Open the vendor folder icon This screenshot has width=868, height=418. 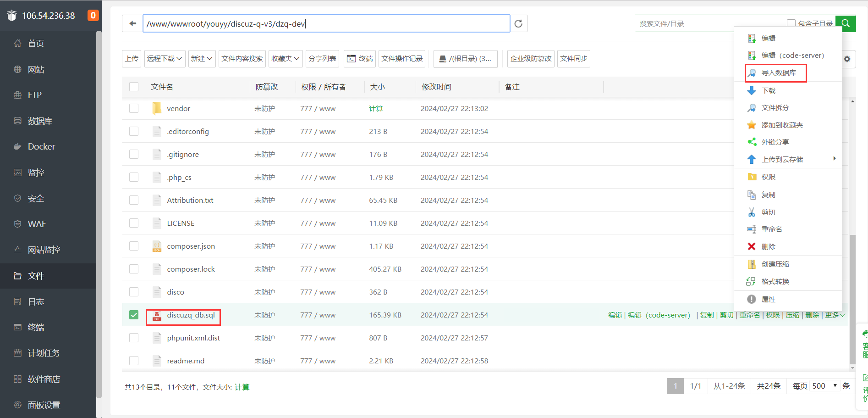point(157,108)
